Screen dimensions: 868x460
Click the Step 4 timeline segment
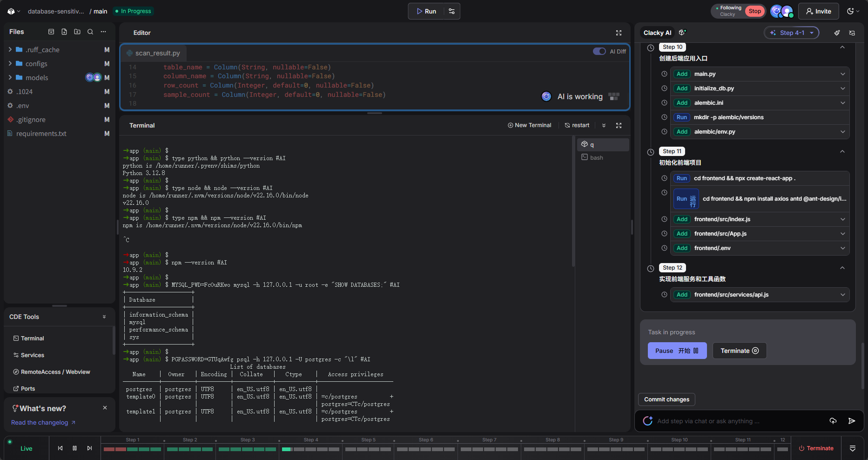pyautogui.click(x=310, y=449)
